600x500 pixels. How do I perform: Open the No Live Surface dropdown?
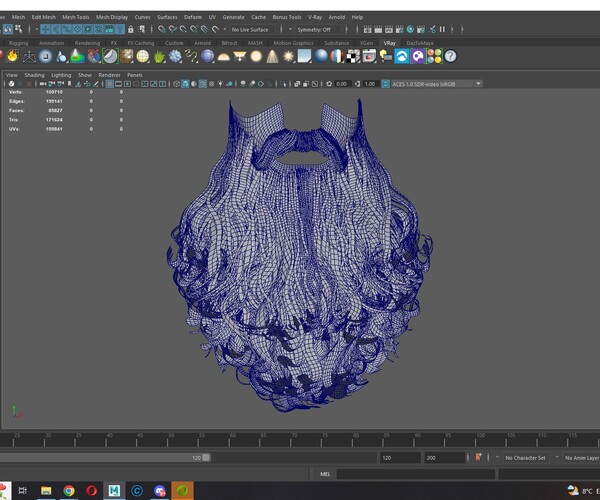click(252, 29)
